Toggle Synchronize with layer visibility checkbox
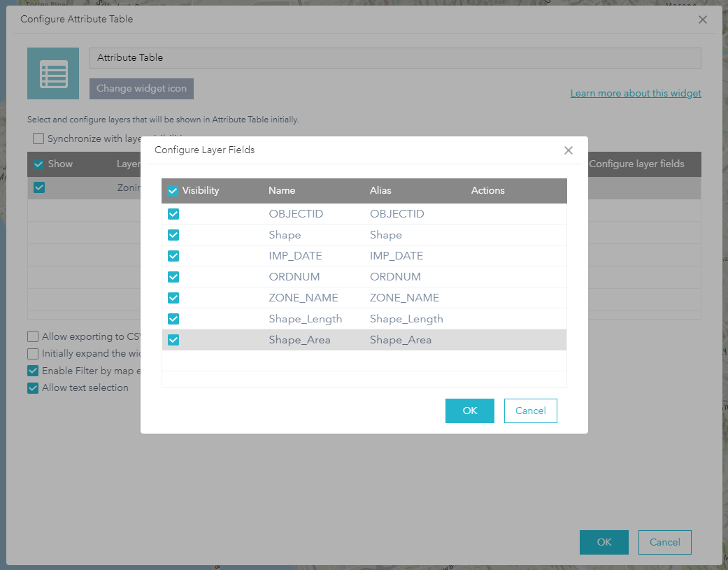This screenshot has height=570, width=728. click(x=38, y=138)
